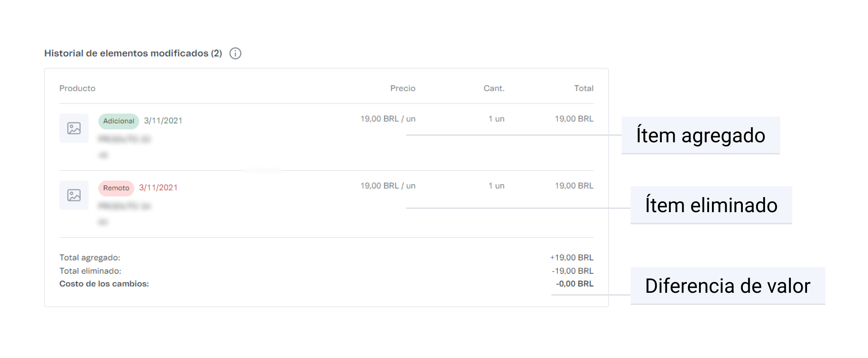868x358 pixels.
Task: Click the red Remoto badge
Action: pyautogui.click(x=116, y=188)
